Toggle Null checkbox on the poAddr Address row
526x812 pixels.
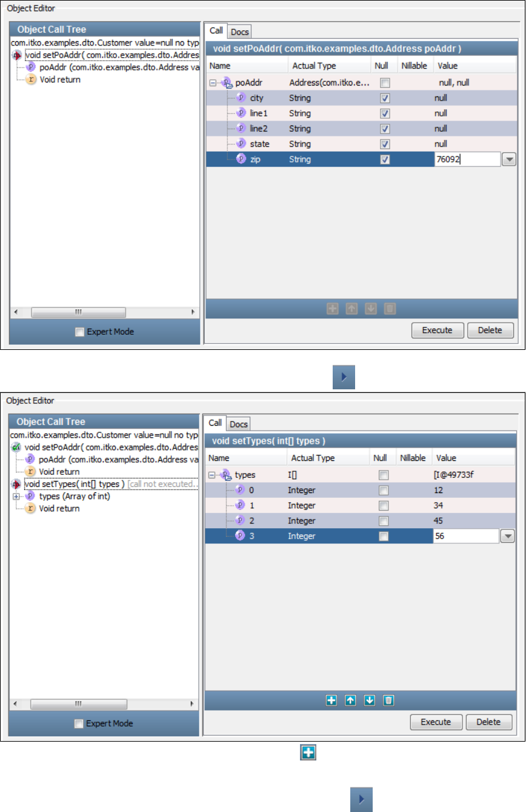(384, 83)
